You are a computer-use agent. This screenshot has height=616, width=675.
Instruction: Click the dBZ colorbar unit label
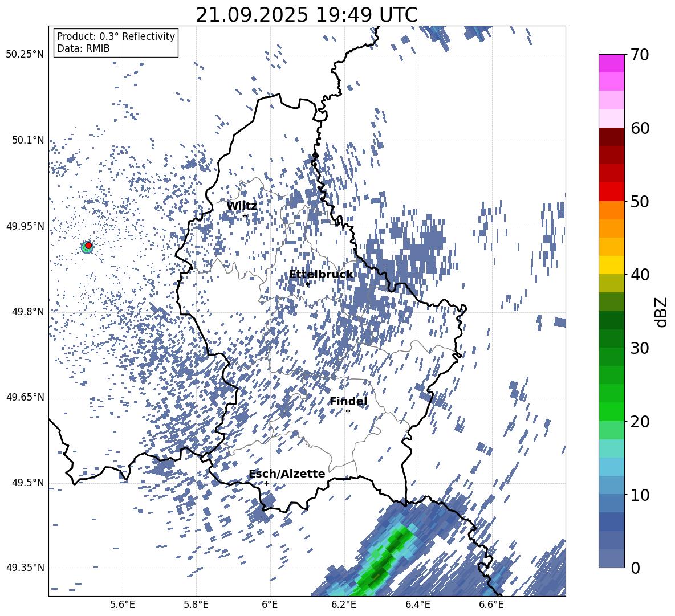coord(662,312)
